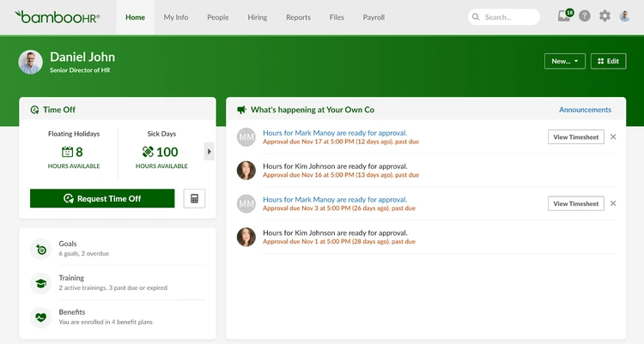This screenshot has height=344, width=644.
Task: Click the help question mark icon
Action: point(585,16)
